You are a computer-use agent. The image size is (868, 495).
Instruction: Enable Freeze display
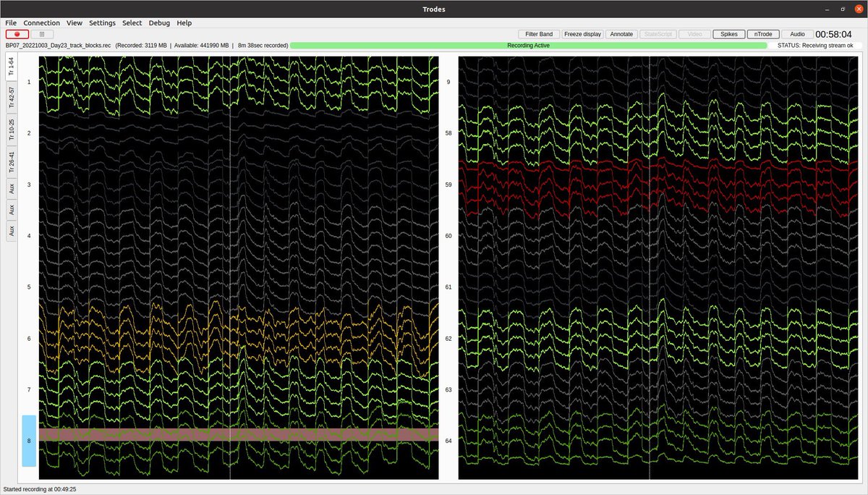pyautogui.click(x=582, y=33)
